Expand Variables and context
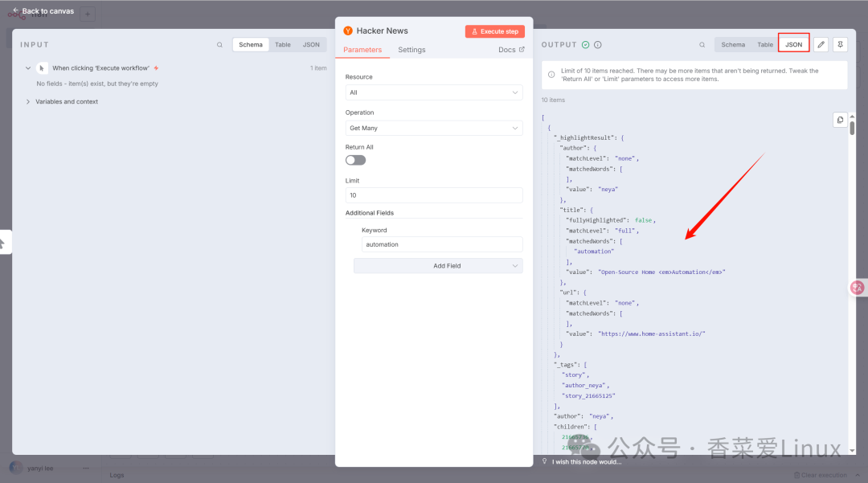Viewport: 868px width, 483px height. pyautogui.click(x=28, y=102)
